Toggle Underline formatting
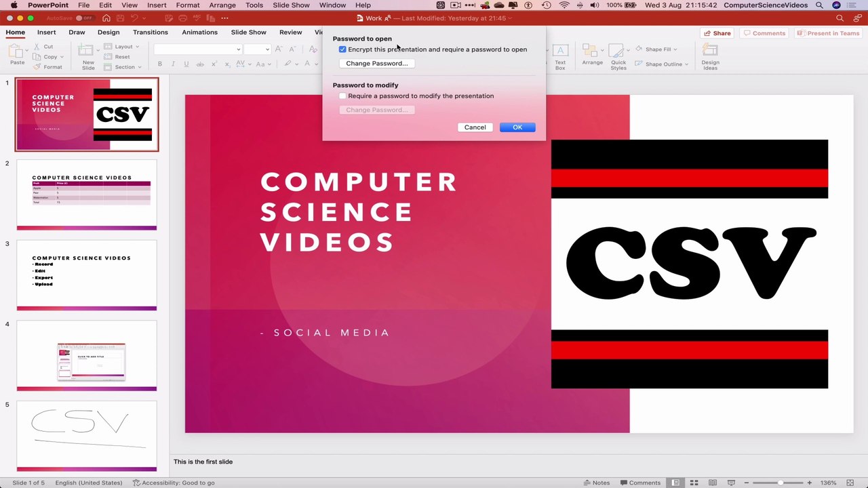The height and width of the screenshot is (488, 868). (x=186, y=64)
